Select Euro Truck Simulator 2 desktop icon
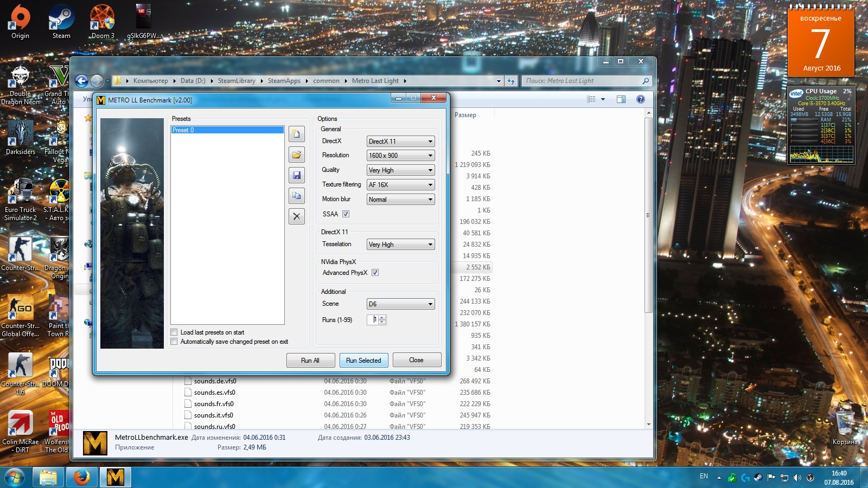Image resolution: width=868 pixels, height=488 pixels. pos(21,200)
